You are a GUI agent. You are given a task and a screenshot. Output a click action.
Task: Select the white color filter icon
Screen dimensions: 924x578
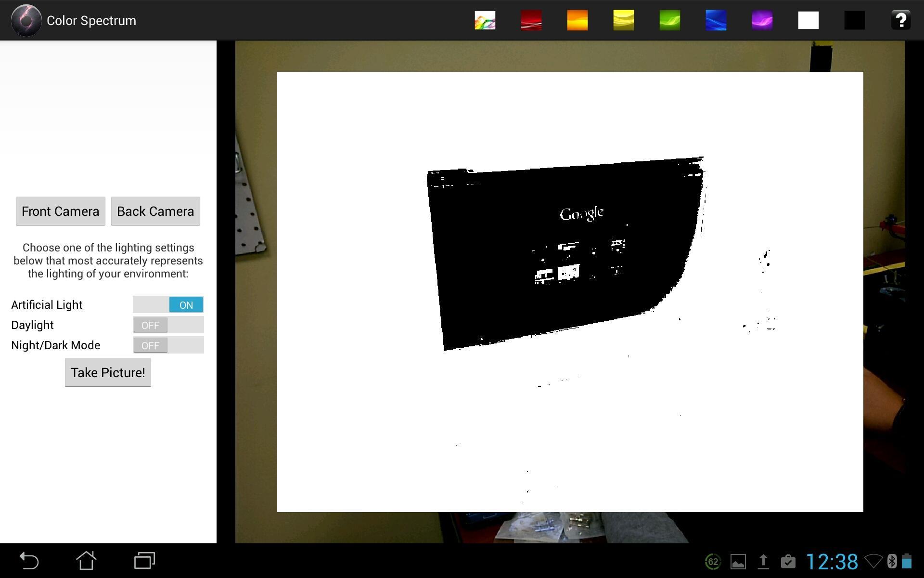(808, 20)
